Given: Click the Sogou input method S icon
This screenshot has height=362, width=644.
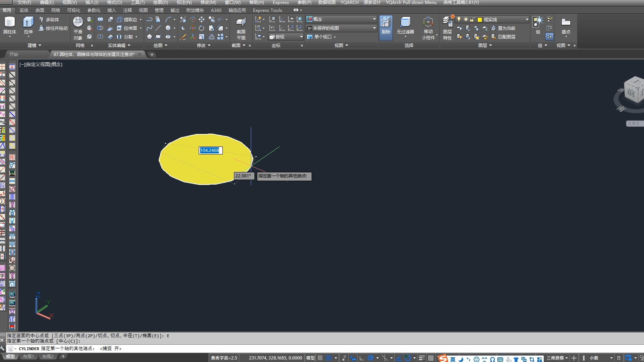Looking at the screenshot, I should pos(443,358).
